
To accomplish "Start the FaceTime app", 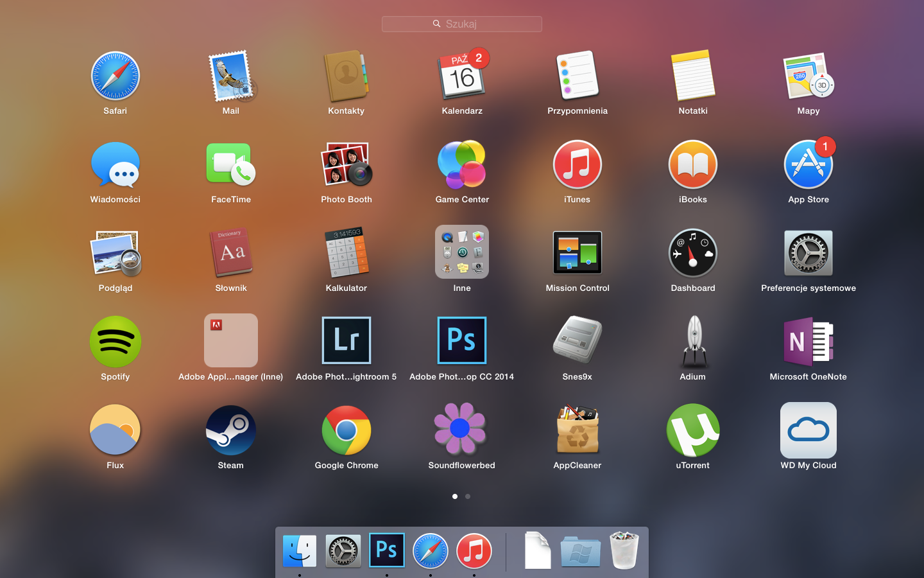I will (231, 165).
